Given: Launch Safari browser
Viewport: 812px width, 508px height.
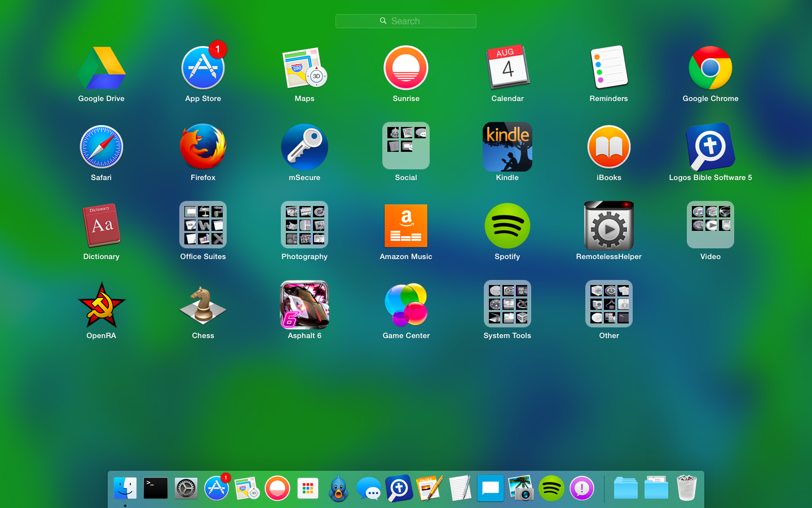Looking at the screenshot, I should coord(101,147).
